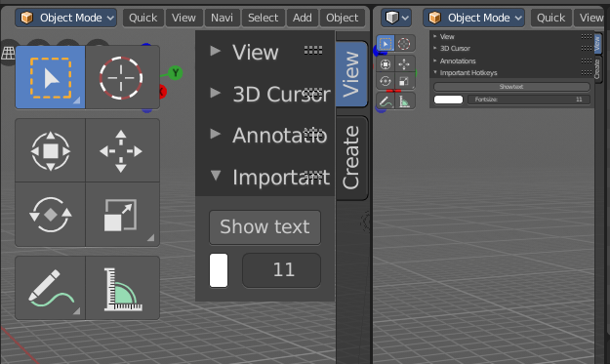Select the small Move tool in right viewport
Screen dimensions: 610x364
[404, 64]
